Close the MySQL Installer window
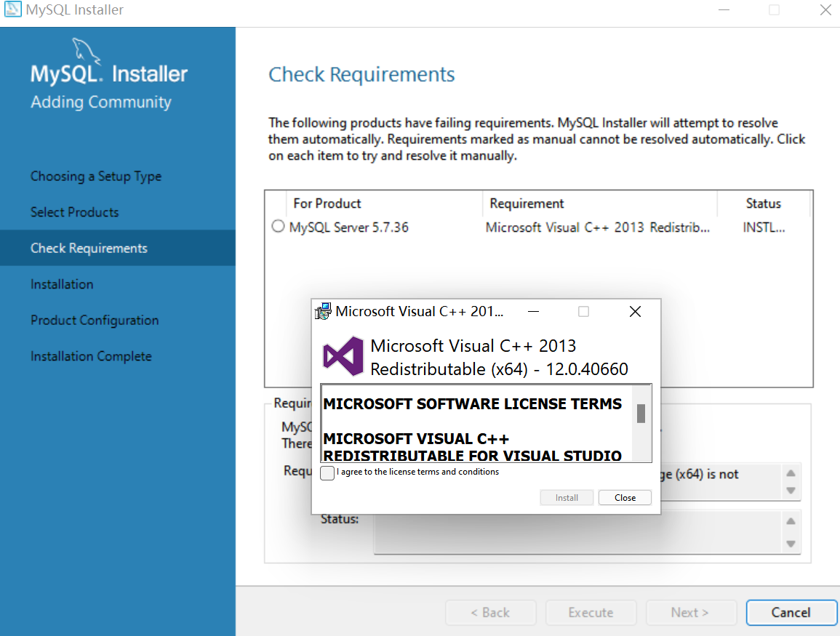 [825, 9]
